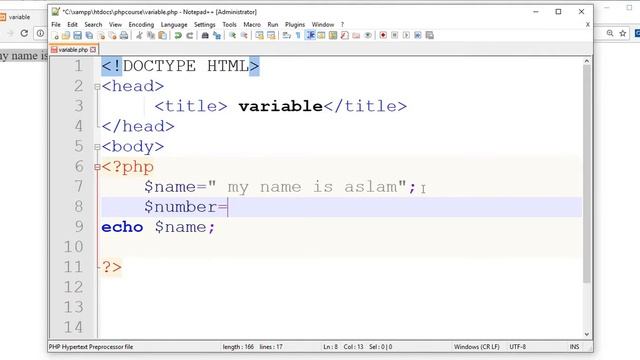Image resolution: width=640 pixels, height=360 pixels.
Task: Click Run Macro Multiple Times icon
Action: (418, 36)
